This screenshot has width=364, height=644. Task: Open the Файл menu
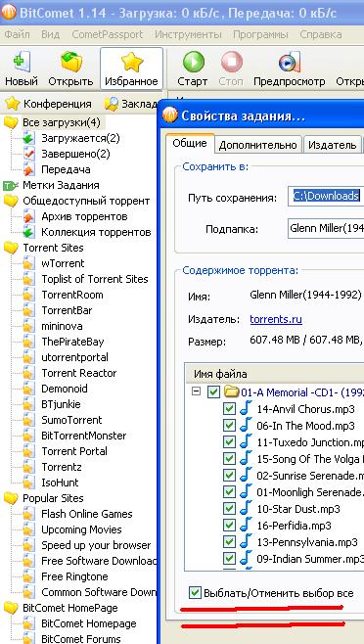tap(17, 34)
